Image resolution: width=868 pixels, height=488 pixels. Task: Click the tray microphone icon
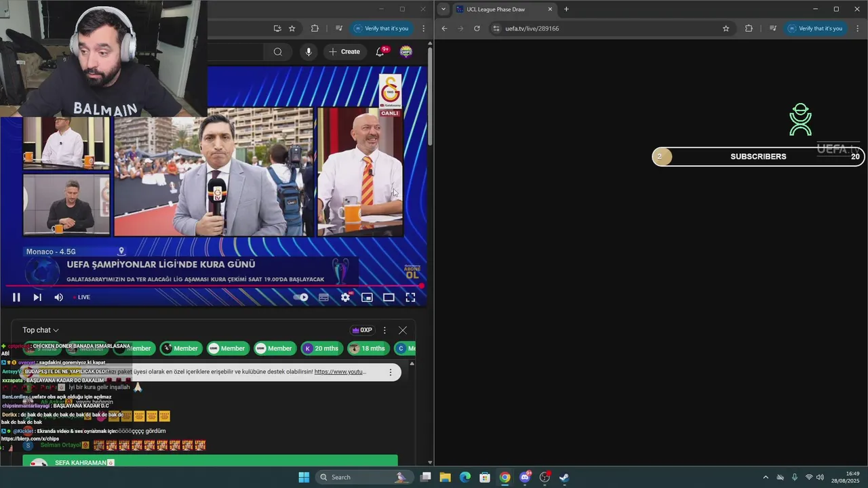(794, 477)
